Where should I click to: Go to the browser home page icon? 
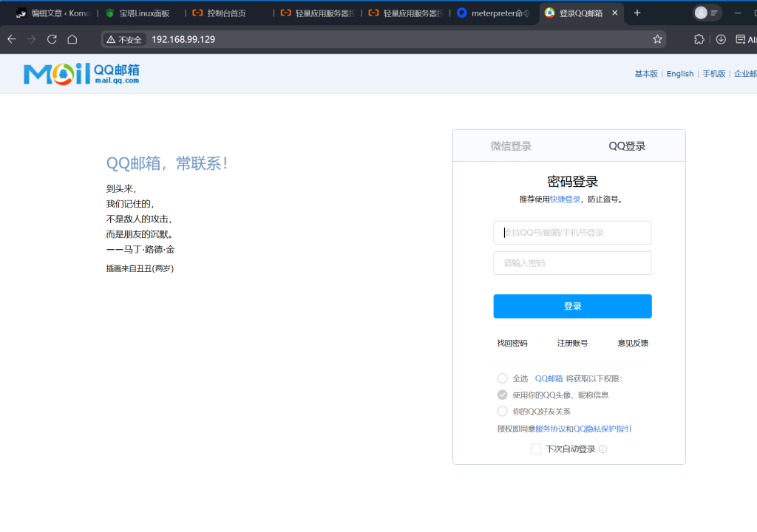point(72,39)
